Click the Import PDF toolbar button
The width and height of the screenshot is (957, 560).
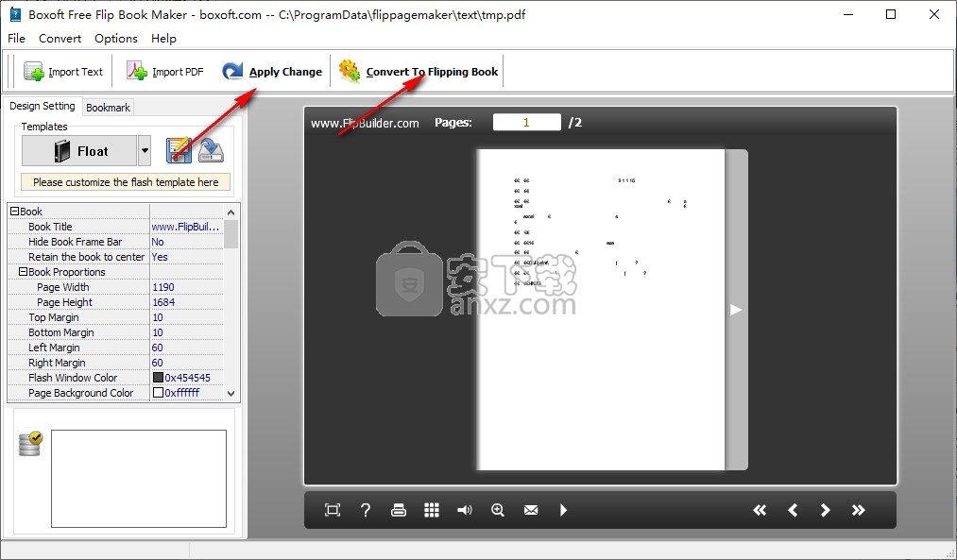[164, 72]
